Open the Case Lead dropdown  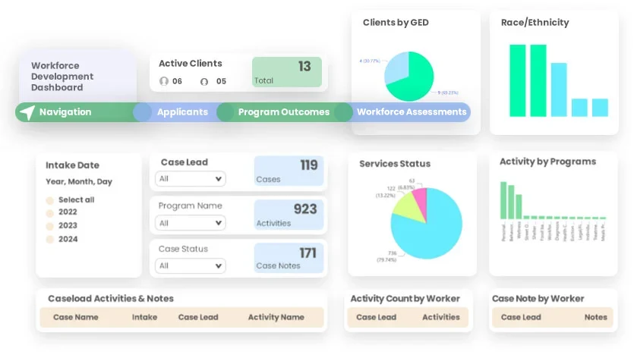tap(190, 179)
